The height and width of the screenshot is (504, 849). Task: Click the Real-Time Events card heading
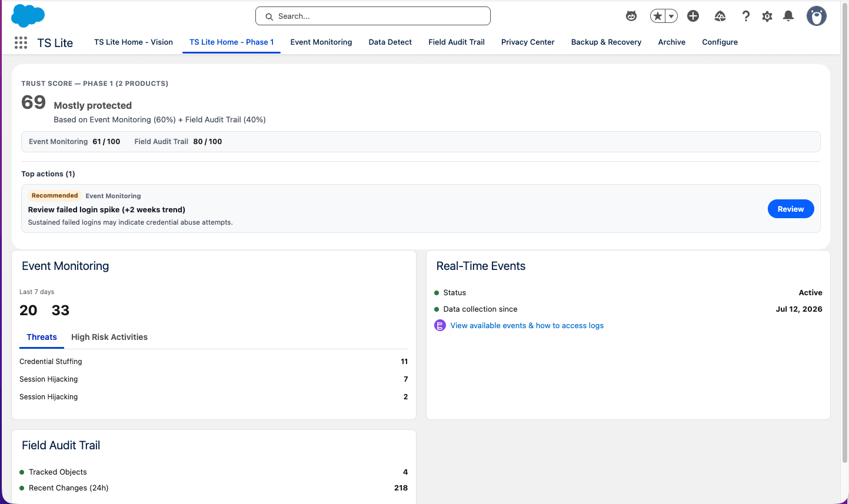tap(481, 266)
